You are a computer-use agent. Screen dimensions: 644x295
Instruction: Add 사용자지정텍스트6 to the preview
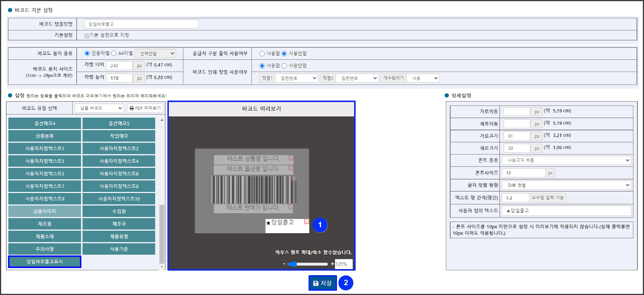click(x=119, y=174)
